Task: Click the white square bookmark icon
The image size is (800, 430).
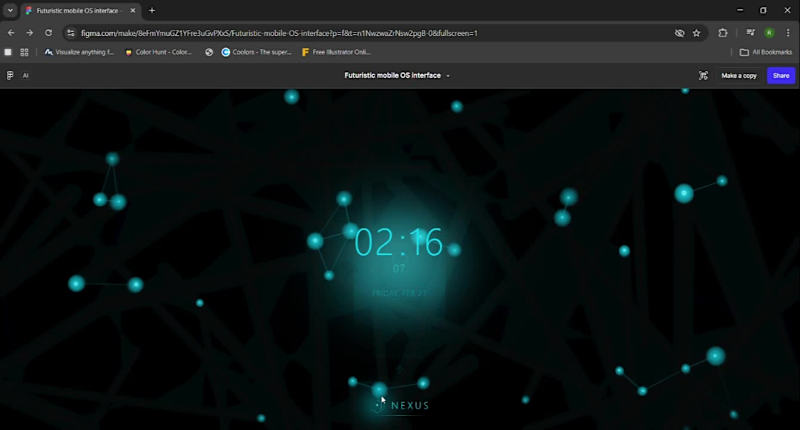Action: tap(8, 52)
